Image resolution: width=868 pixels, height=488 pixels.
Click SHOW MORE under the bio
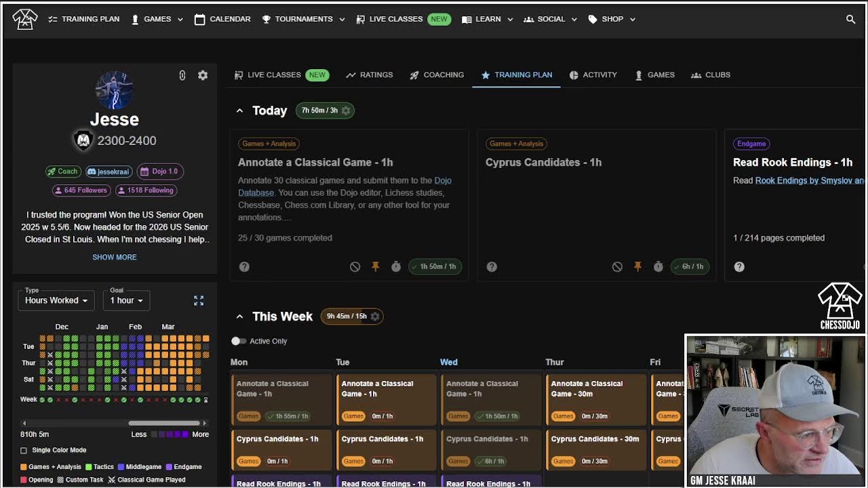(115, 257)
